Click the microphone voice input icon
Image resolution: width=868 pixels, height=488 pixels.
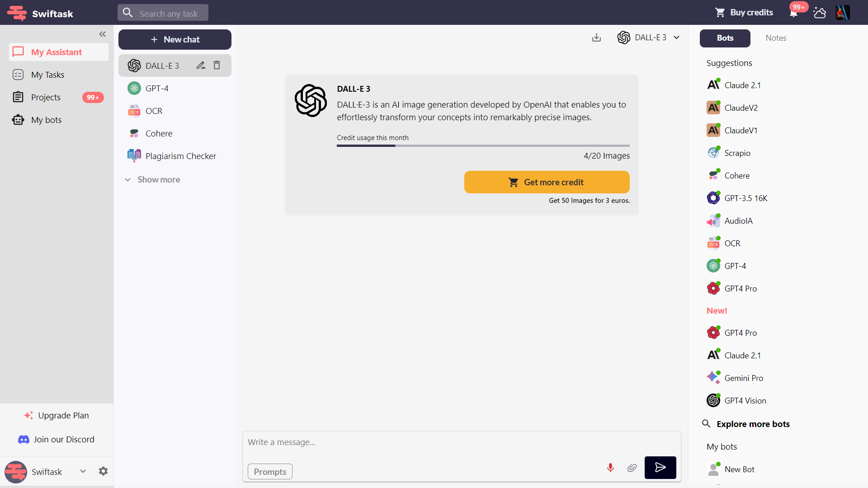610,468
